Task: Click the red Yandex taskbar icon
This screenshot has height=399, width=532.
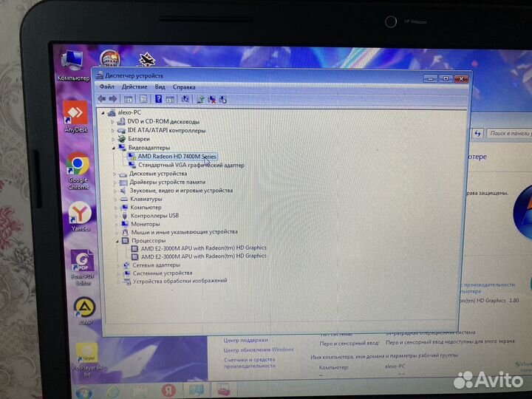Action: click(168, 391)
